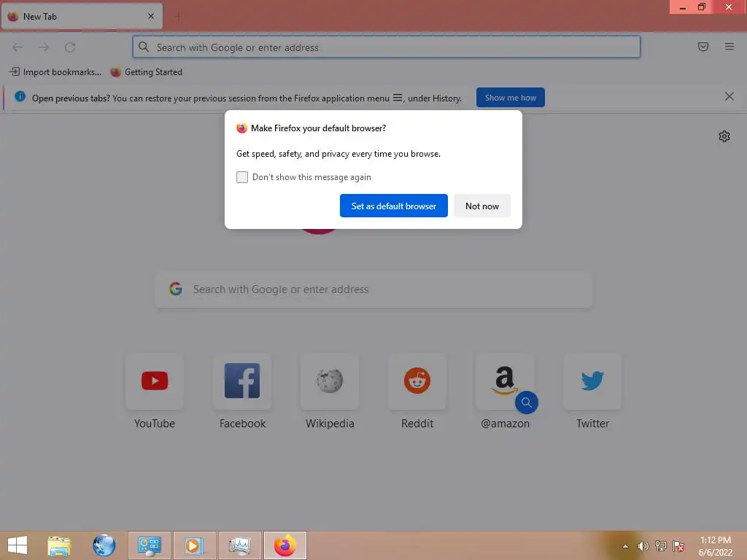
Task: Click the Firefox taskbar icon
Action: (285, 545)
